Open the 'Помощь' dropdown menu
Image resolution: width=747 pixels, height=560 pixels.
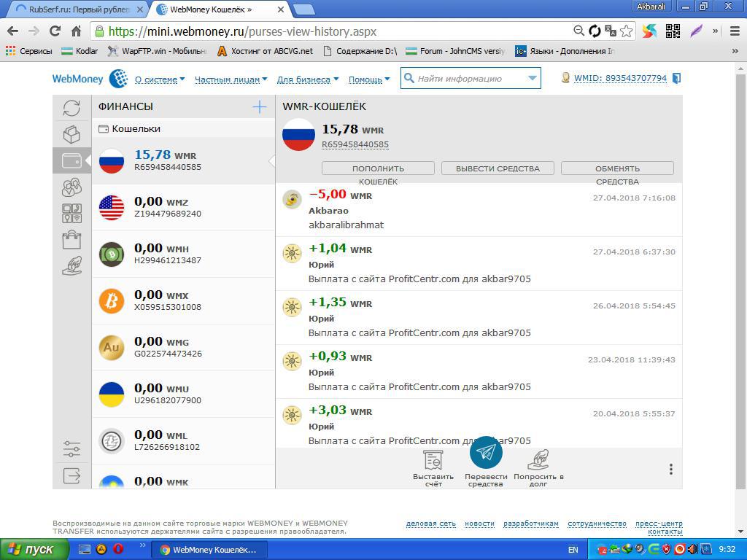(x=368, y=79)
